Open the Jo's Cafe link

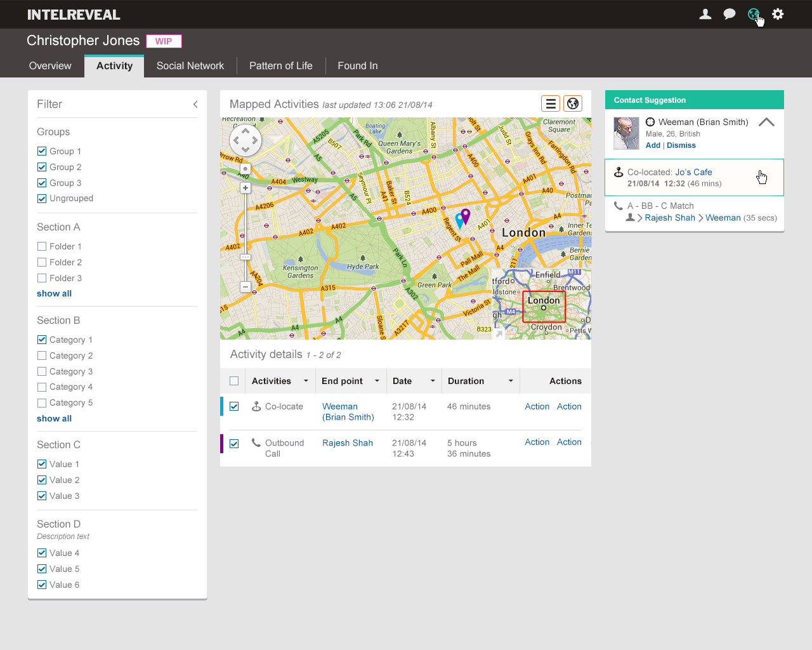click(693, 172)
